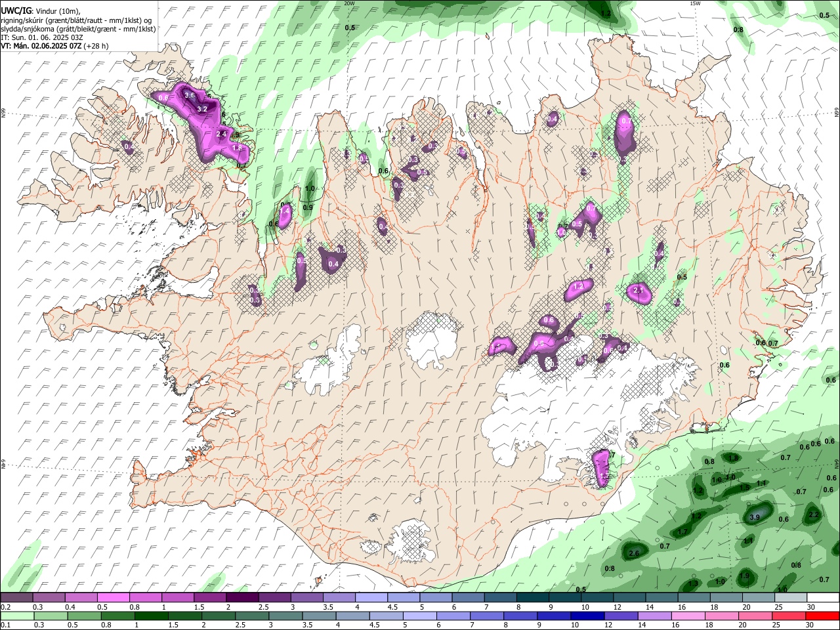Click the "VT: Mán. 02.06.2025 07Z (+28 h)" line

pos(54,46)
